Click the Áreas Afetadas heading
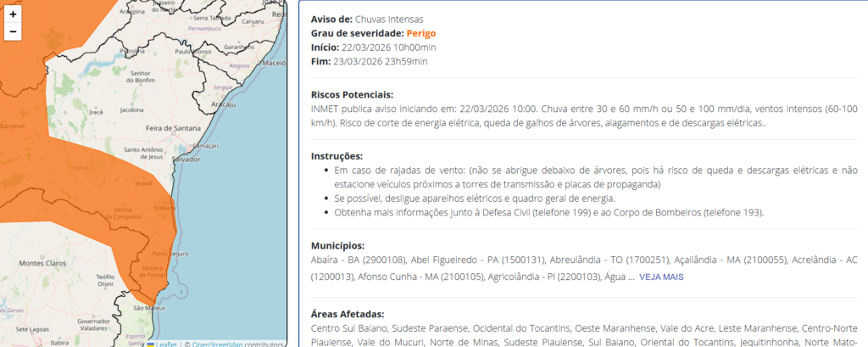This screenshot has height=347, width=868. (x=347, y=313)
